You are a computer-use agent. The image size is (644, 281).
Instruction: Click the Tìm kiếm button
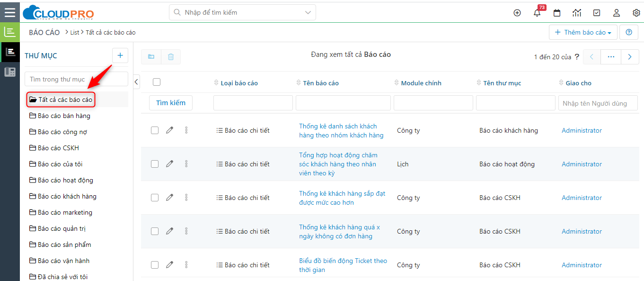(171, 103)
